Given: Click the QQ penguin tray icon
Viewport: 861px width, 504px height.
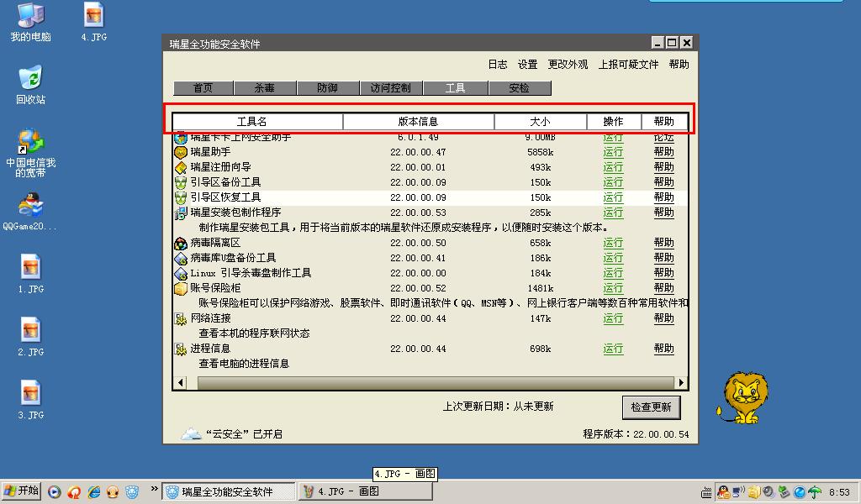Looking at the screenshot, I should (x=723, y=492).
